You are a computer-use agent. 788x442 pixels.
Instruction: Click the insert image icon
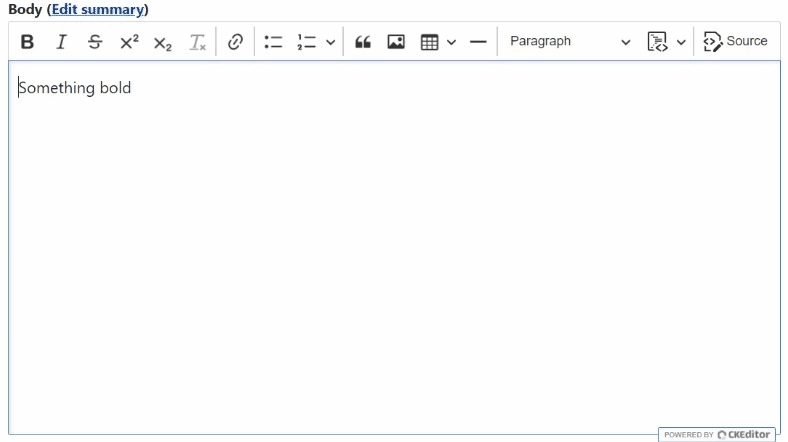pyautogui.click(x=396, y=42)
